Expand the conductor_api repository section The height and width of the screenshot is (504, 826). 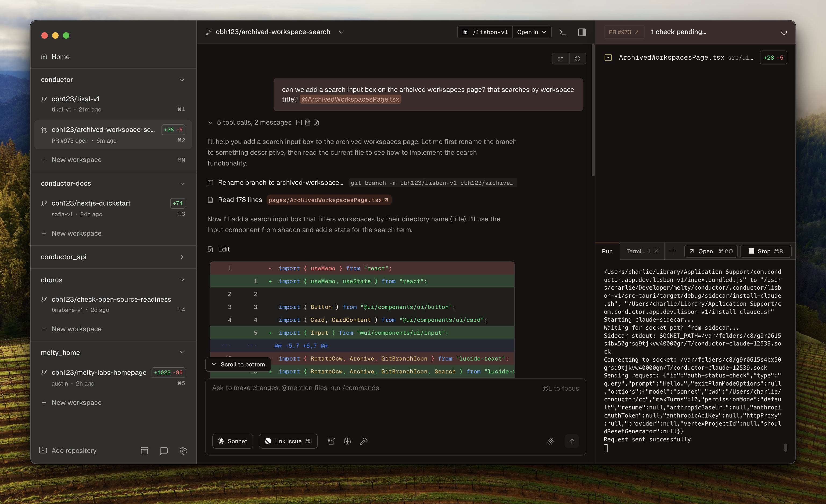pos(182,257)
